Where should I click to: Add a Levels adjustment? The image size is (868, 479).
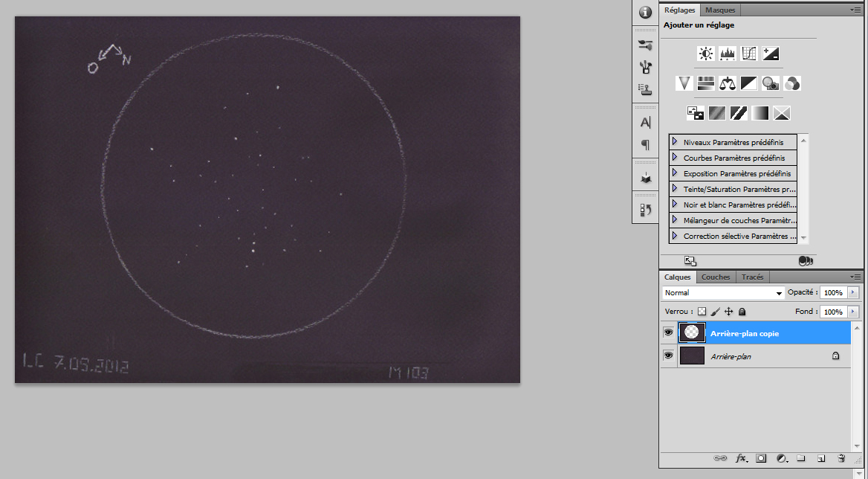click(x=728, y=54)
